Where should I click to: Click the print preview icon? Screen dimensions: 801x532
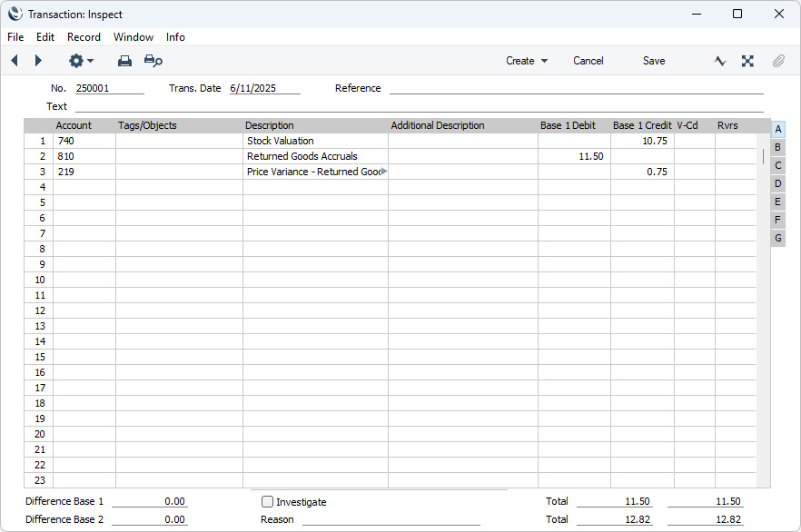pos(153,61)
